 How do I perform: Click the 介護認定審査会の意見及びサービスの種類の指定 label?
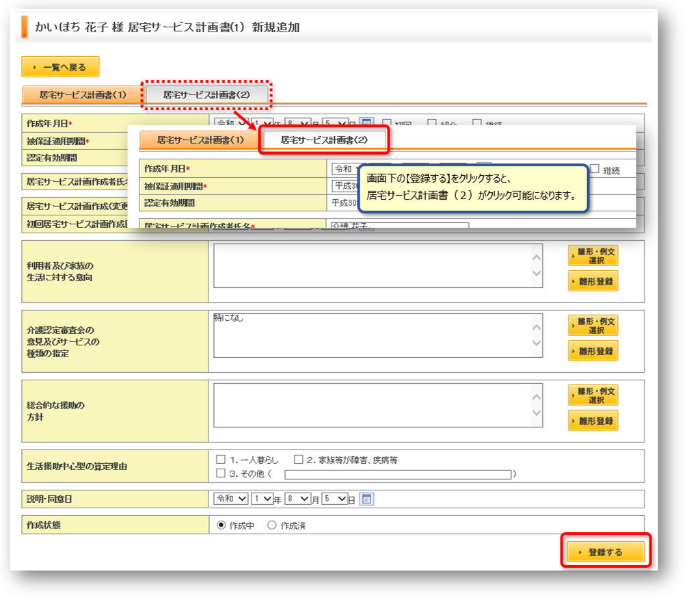(63, 341)
